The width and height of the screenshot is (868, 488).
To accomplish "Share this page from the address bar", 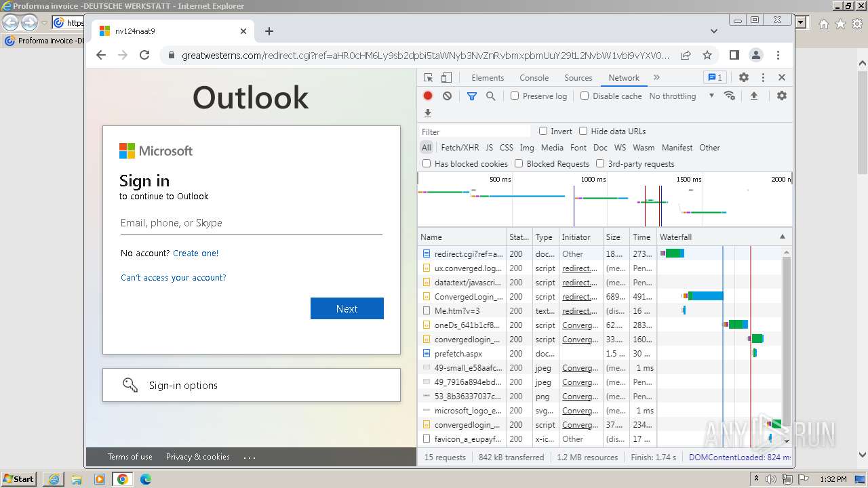I will [686, 55].
